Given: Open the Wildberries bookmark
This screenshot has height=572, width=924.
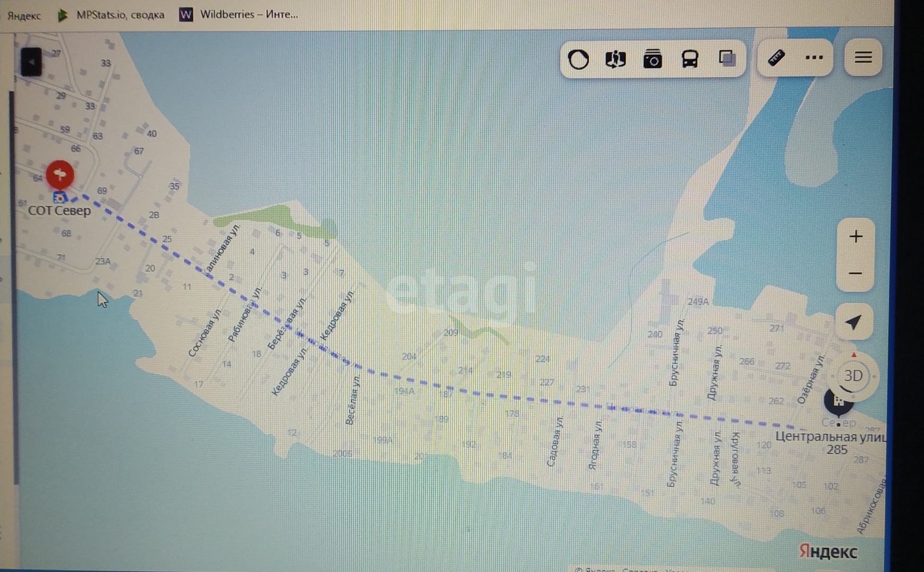Looking at the screenshot, I should [x=239, y=14].
